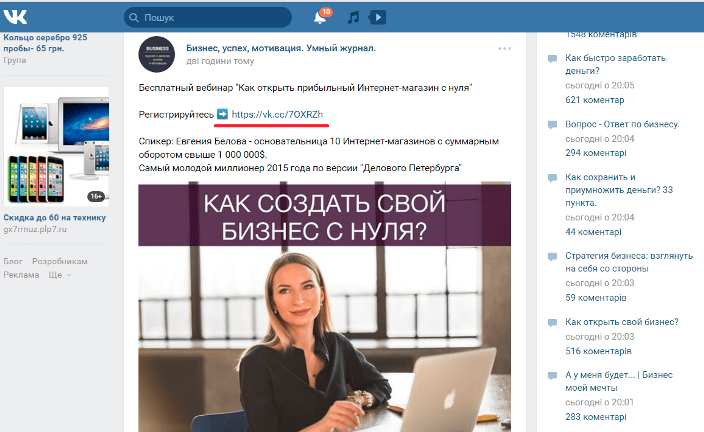Click comment icon beside Вопрос - Ответ по бизнесу
The width and height of the screenshot is (704, 432).
pyautogui.click(x=552, y=125)
